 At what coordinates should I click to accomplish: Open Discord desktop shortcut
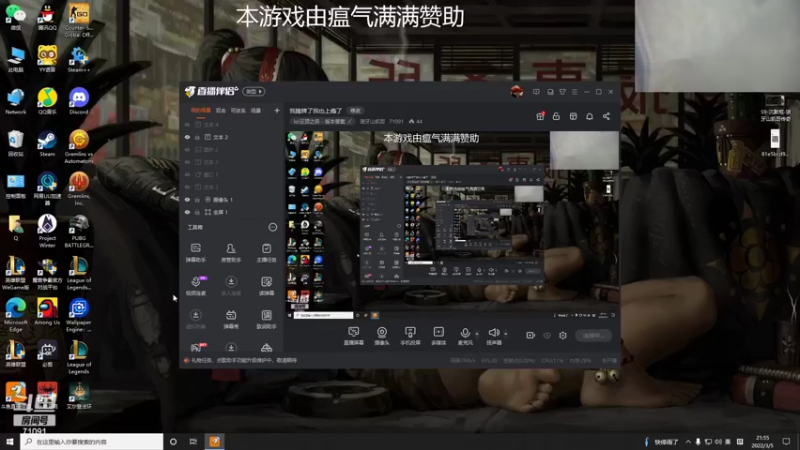click(79, 101)
